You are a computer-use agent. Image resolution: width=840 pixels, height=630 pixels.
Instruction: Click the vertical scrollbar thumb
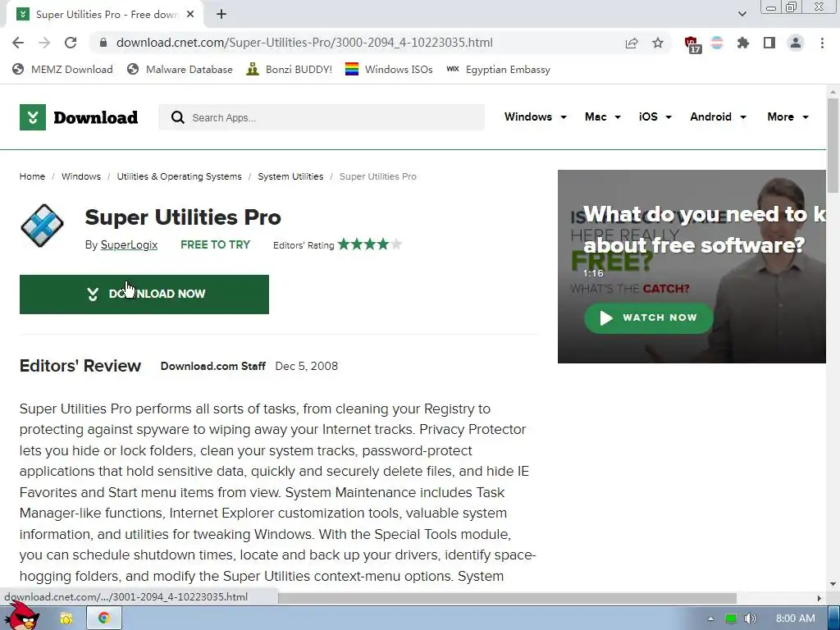pyautogui.click(x=833, y=146)
